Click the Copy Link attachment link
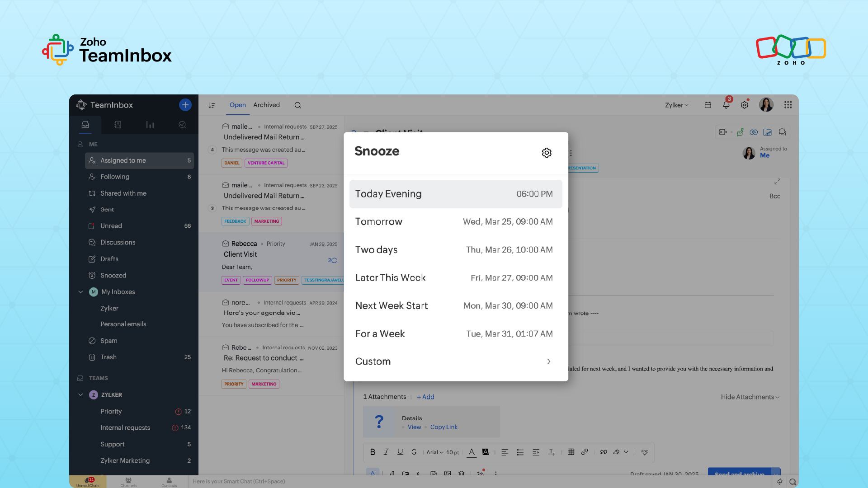The width and height of the screenshot is (868, 488). click(443, 427)
